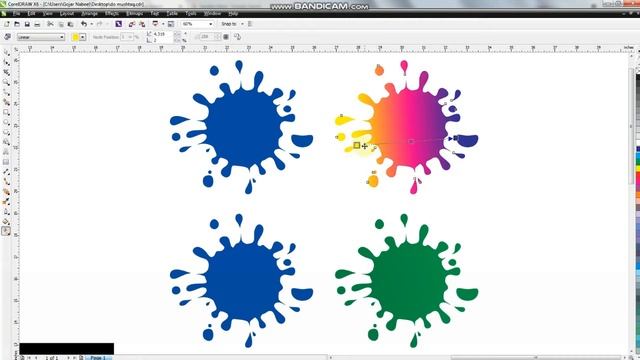This screenshot has width=640, height=360.
Task: Open the Tools menu
Action: tap(191, 13)
